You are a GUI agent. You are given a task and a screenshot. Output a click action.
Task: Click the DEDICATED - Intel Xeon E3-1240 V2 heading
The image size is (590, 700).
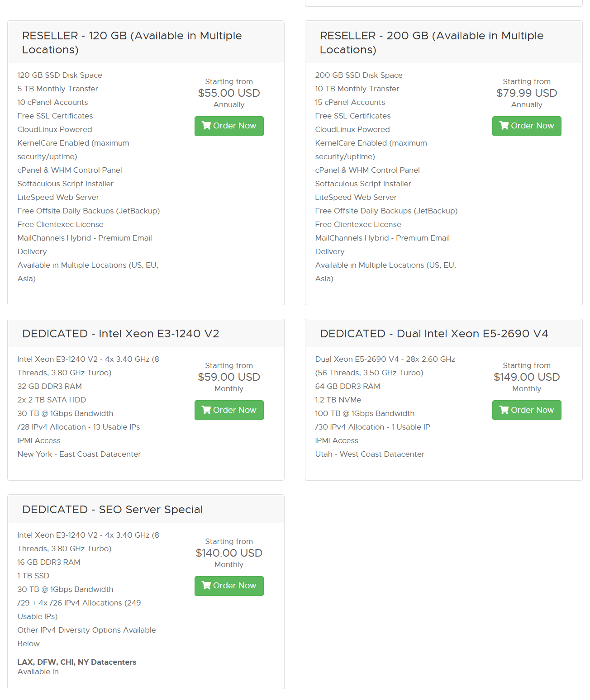pos(121,334)
